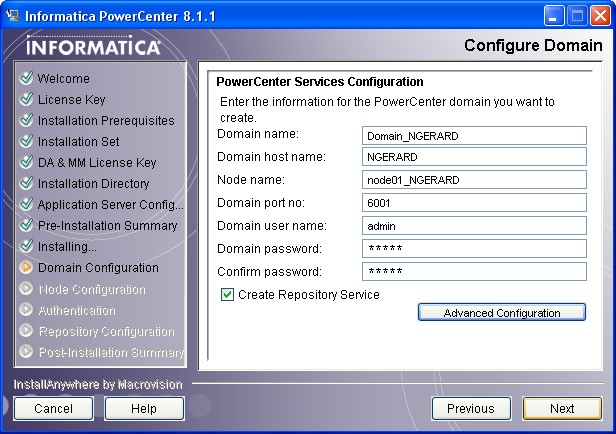The image size is (616, 434).
Task: Click the Node Configuration pending step icon
Action: [x=26, y=288]
